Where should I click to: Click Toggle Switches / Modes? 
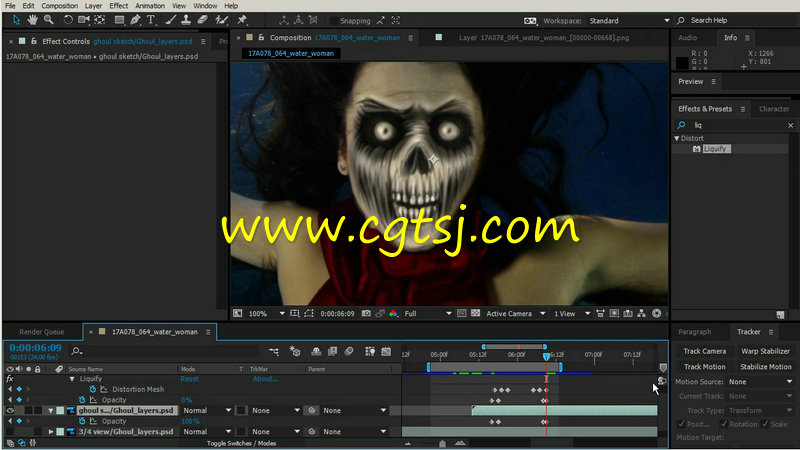pos(241,443)
